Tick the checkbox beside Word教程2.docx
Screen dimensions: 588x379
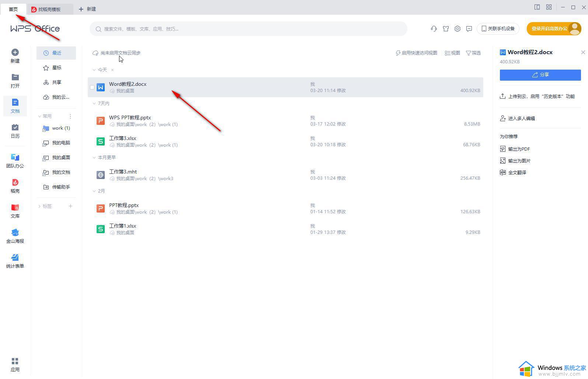tap(92, 87)
